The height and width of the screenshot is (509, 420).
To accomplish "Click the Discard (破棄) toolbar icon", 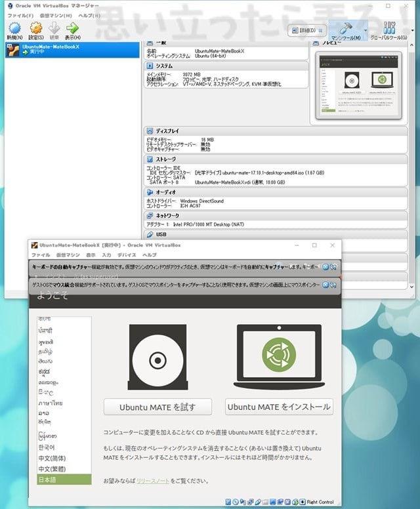I will [x=54, y=28].
